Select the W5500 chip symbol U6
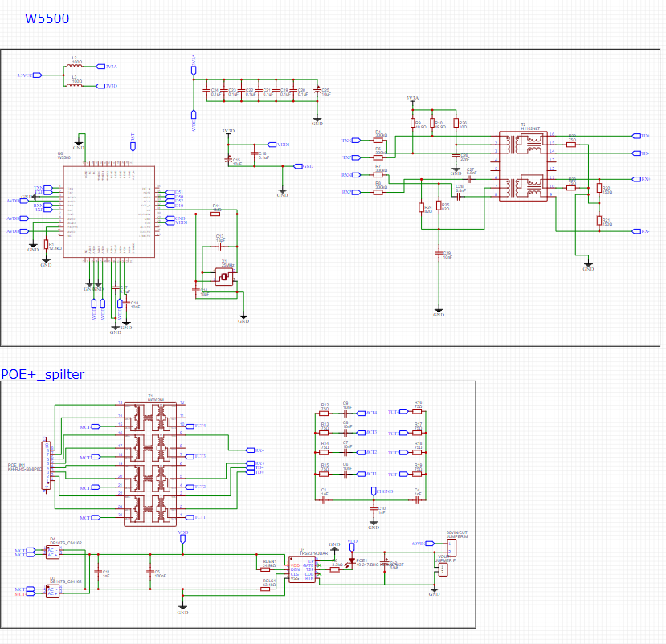This screenshot has height=644, width=666. coord(108,212)
